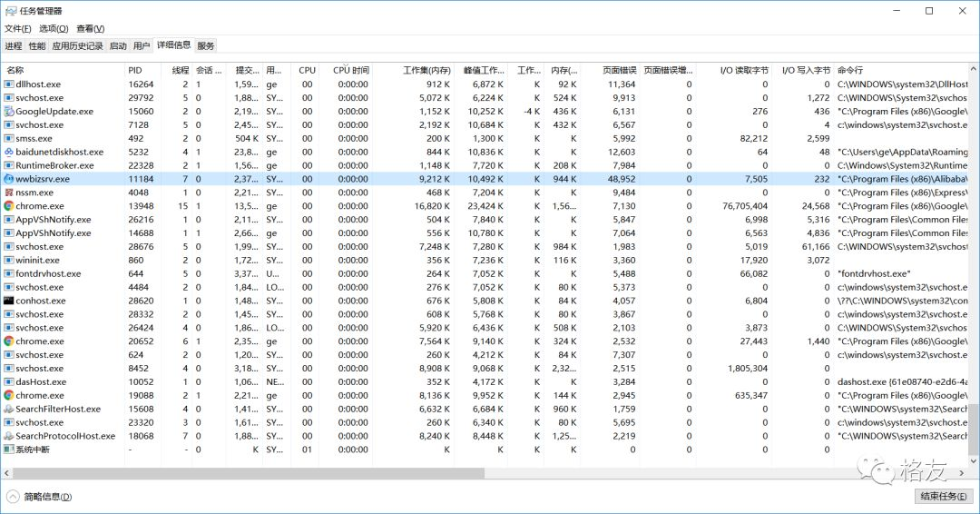Image resolution: width=980 pixels, height=514 pixels.
Task: Click the dasHost.exe process icon
Action: click(x=9, y=382)
